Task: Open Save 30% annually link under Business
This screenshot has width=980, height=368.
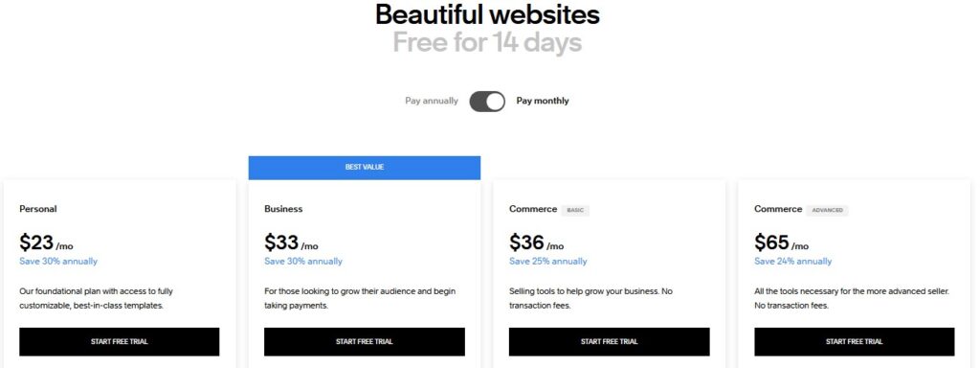Action: click(303, 261)
